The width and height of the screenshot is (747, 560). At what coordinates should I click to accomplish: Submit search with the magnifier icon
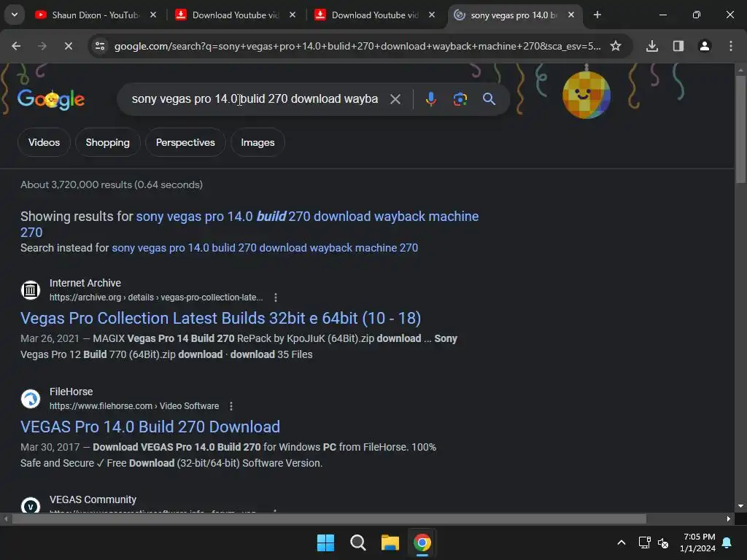489,99
